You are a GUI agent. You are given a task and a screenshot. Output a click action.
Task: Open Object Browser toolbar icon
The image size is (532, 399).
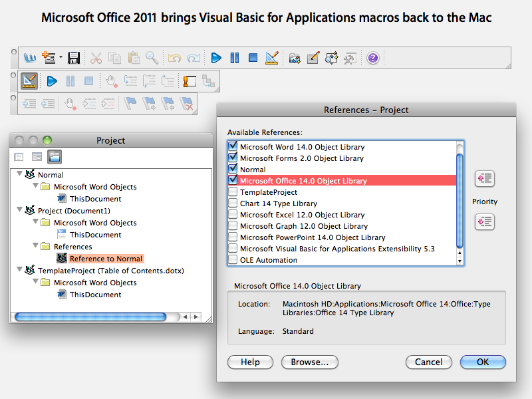[x=331, y=58]
